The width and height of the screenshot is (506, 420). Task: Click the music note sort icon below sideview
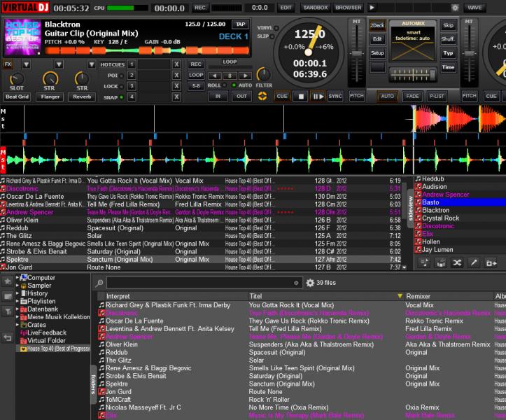424,262
